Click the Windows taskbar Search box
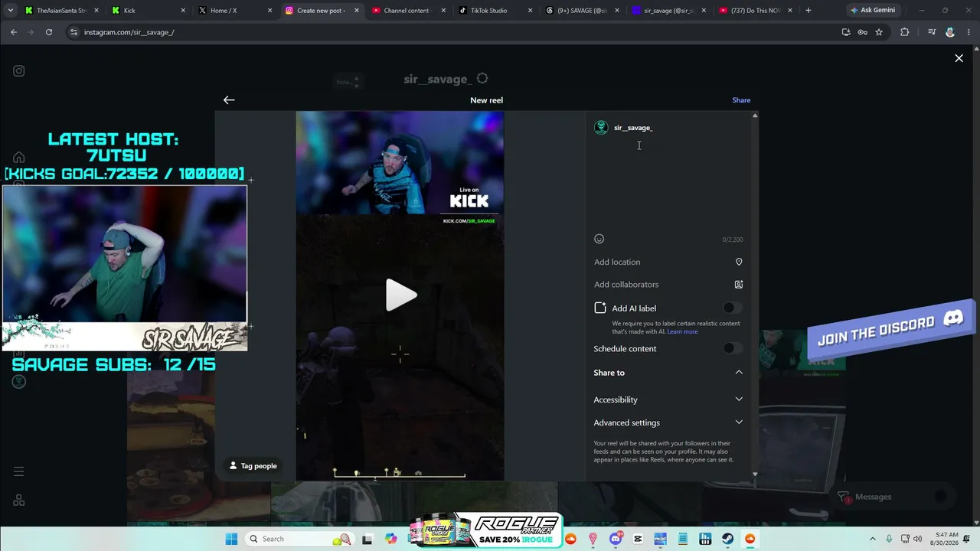The height and width of the screenshot is (551, 980). point(300,539)
